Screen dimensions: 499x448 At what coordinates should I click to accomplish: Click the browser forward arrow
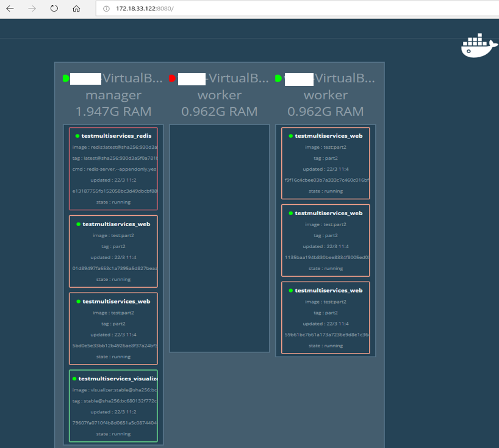pyautogui.click(x=32, y=9)
